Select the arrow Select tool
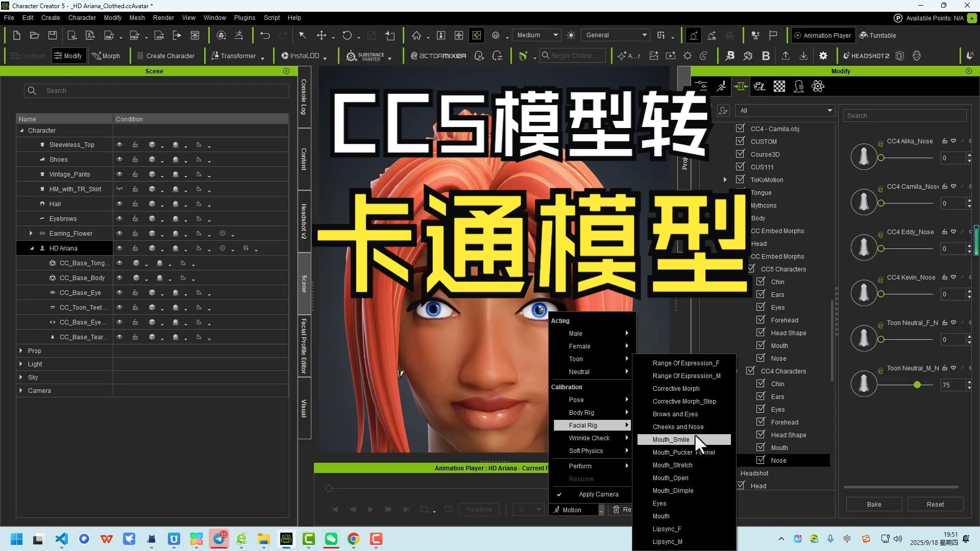The image size is (980, 551). pyautogui.click(x=303, y=35)
